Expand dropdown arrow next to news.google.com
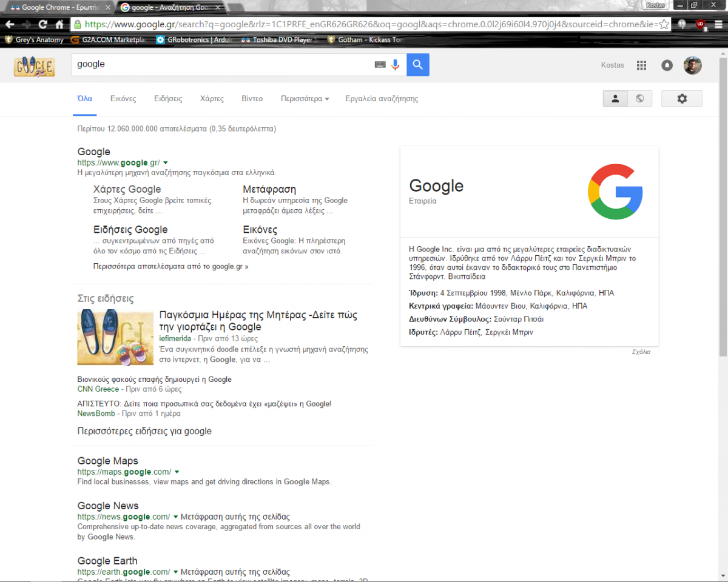This screenshot has height=582, width=728. pyautogui.click(x=175, y=517)
